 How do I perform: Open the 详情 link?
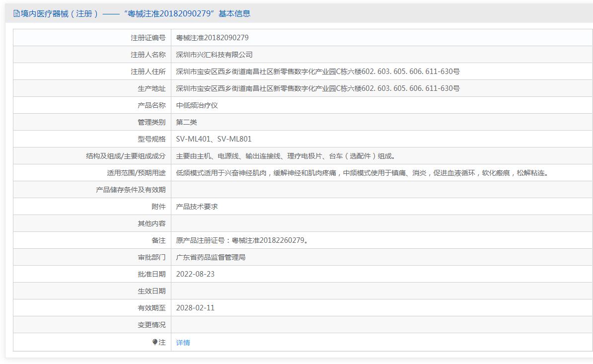(x=183, y=343)
